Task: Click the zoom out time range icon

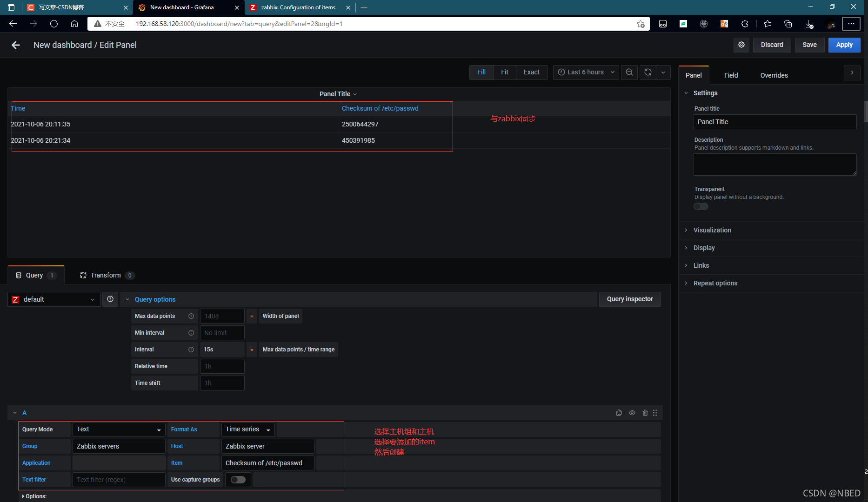Action: [629, 72]
